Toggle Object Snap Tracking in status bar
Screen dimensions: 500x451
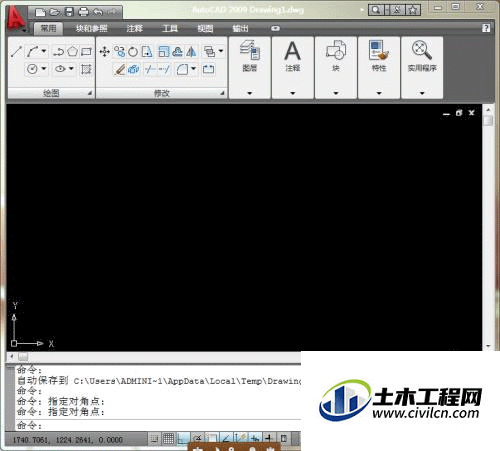point(226,438)
